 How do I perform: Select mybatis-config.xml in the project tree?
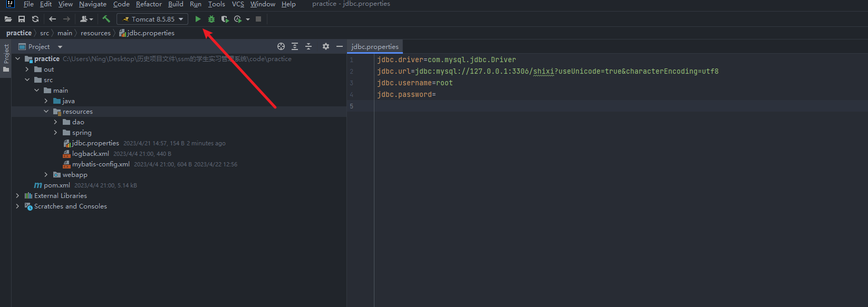pyautogui.click(x=101, y=164)
